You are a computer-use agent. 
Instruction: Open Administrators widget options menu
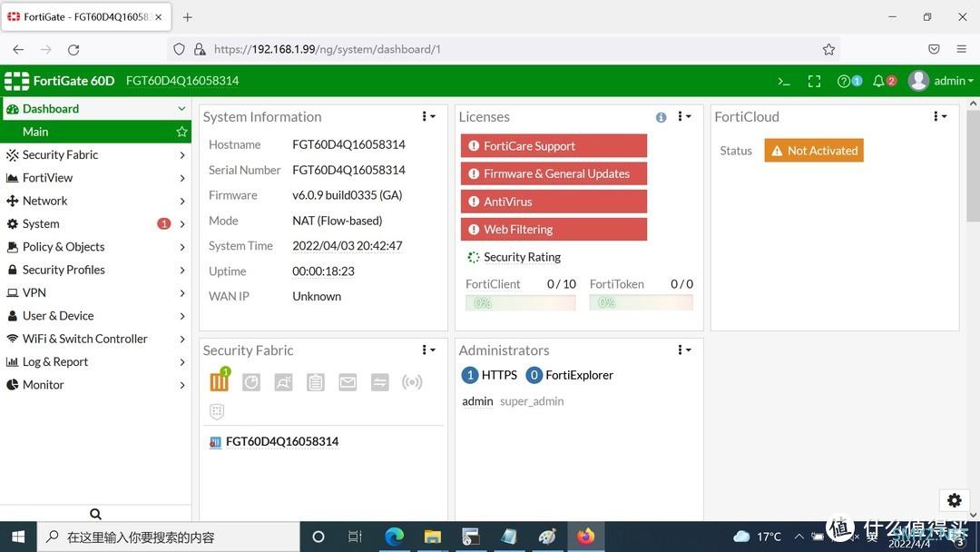click(x=684, y=350)
